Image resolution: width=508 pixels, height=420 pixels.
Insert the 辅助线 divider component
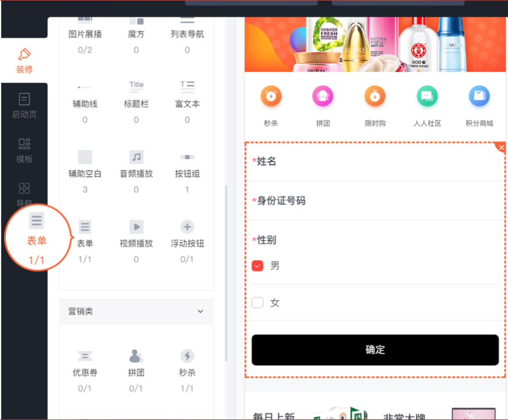coord(85,104)
